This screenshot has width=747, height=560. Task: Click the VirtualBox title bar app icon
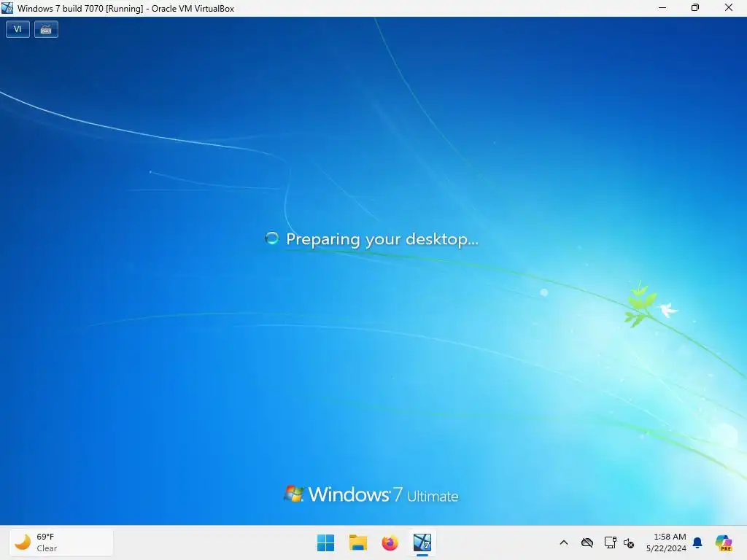click(7, 8)
